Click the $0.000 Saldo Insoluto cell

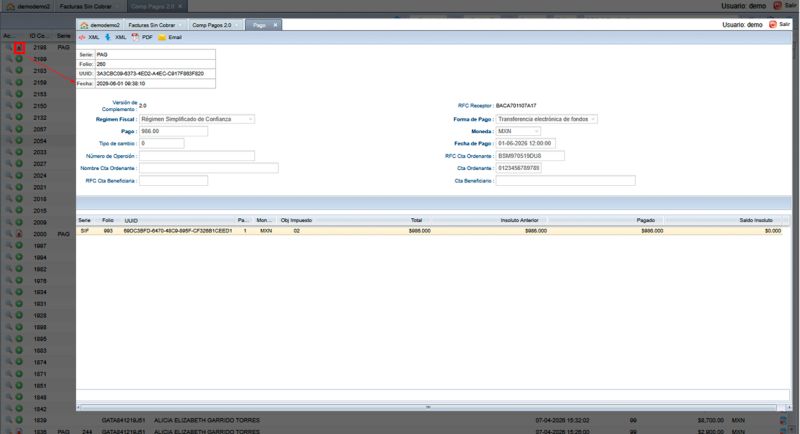pyautogui.click(x=772, y=231)
